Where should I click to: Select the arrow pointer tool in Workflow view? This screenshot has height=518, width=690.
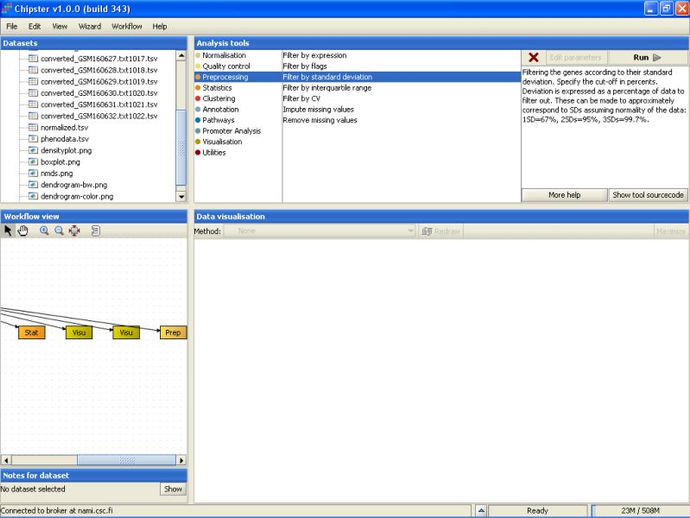coord(8,231)
